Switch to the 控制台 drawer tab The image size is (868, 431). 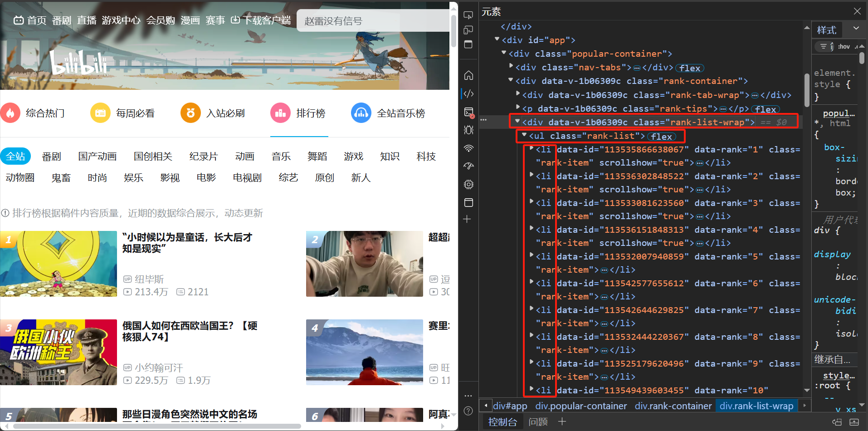[502, 422]
